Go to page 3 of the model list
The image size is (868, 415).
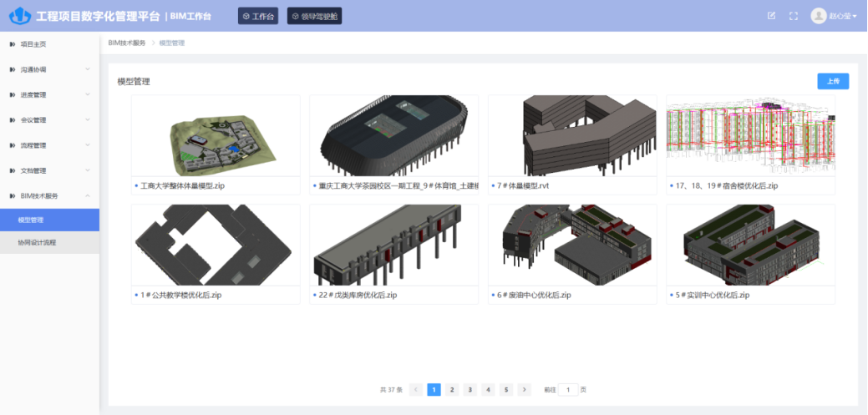pyautogui.click(x=470, y=389)
